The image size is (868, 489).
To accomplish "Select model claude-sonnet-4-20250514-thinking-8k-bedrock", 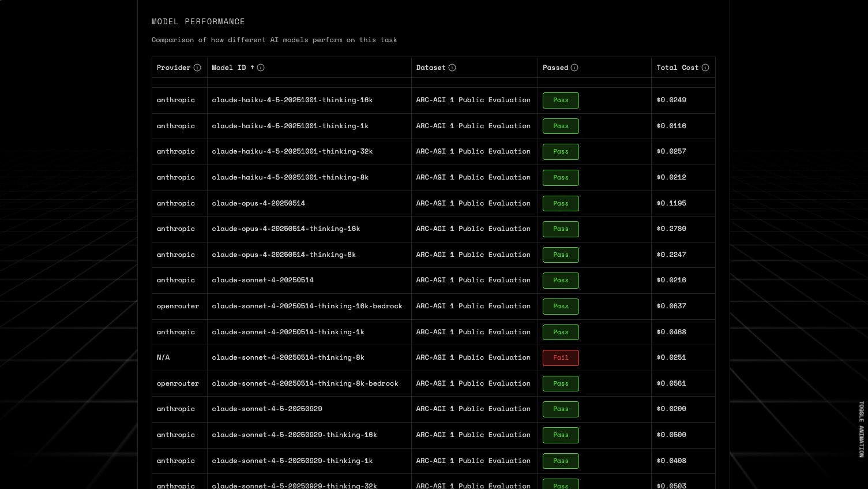I will [305, 383].
